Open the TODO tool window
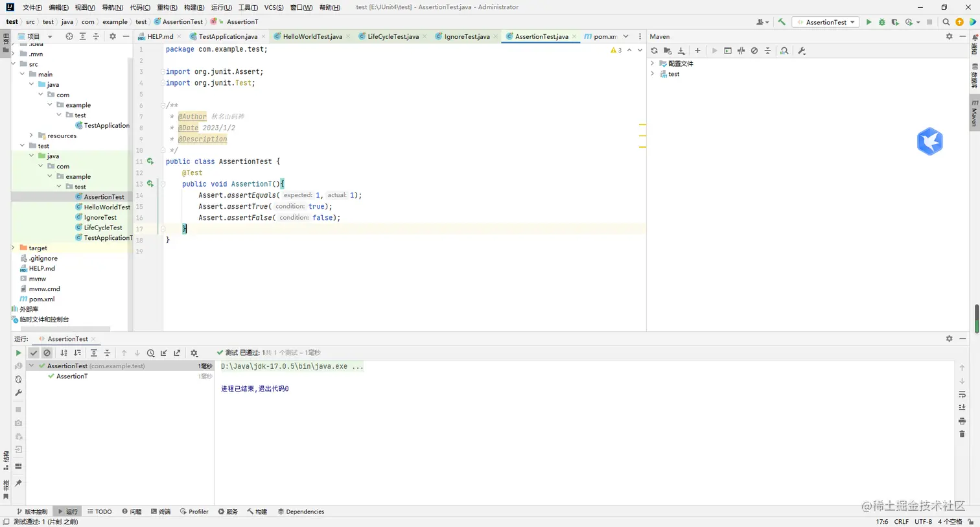The image size is (980, 527). tap(100, 511)
